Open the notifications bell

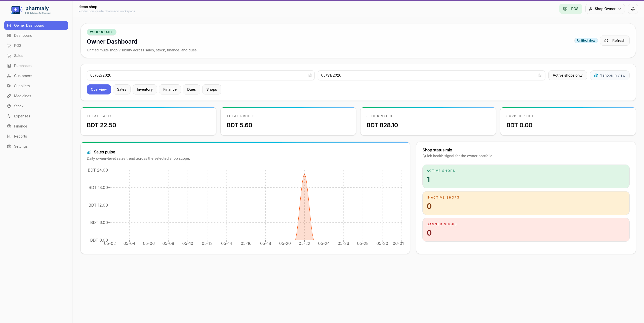[633, 9]
